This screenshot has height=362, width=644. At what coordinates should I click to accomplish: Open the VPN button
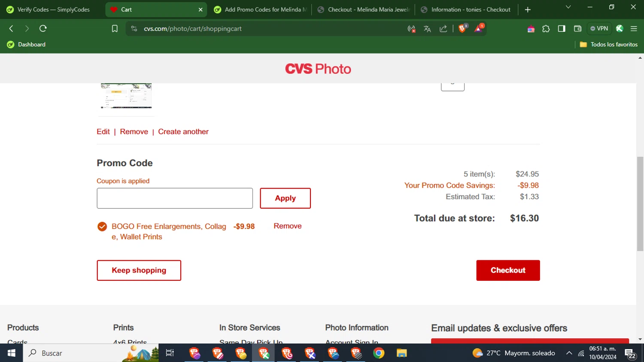pos(599,29)
